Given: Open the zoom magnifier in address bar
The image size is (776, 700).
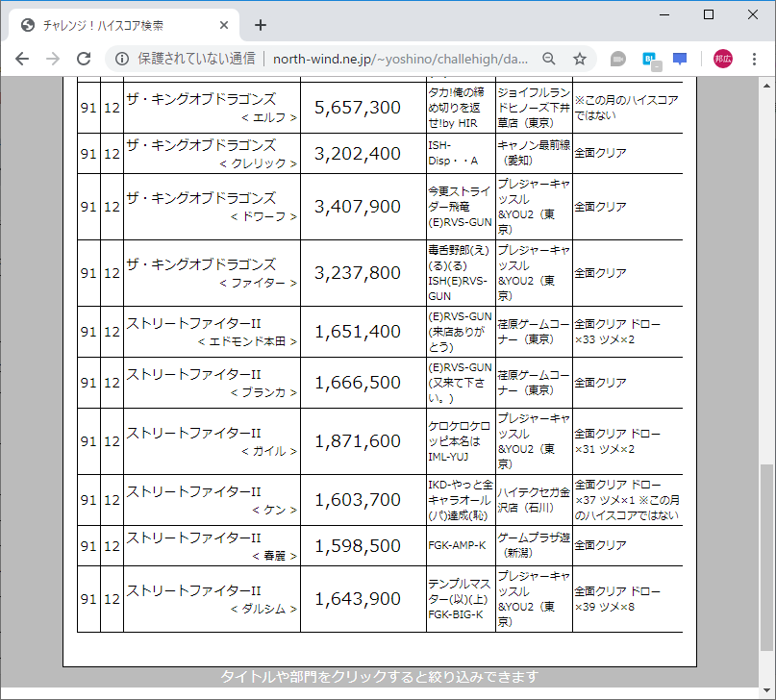Looking at the screenshot, I should coord(549,59).
